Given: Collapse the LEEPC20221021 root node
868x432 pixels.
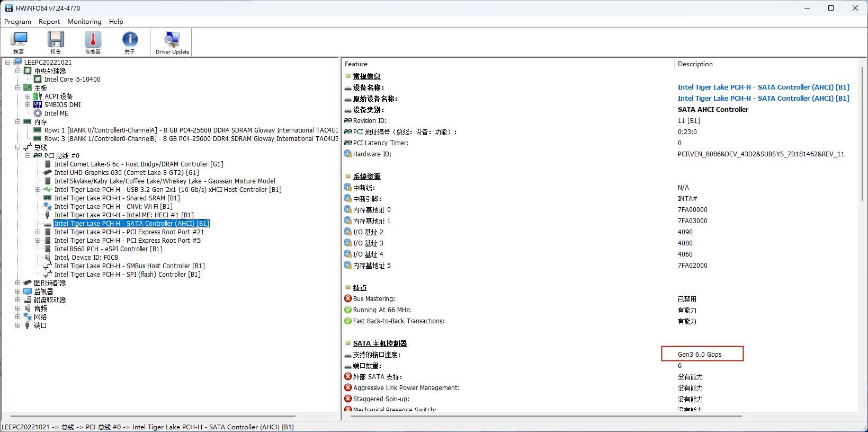Looking at the screenshot, I should pyautogui.click(x=8, y=63).
